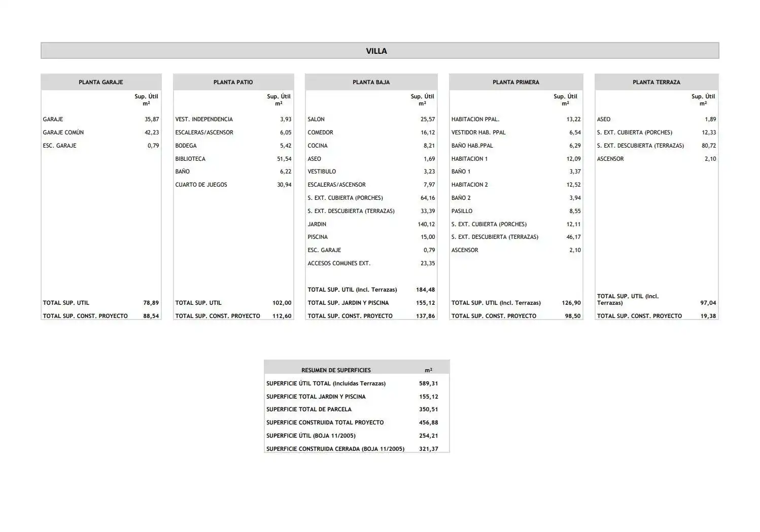Select the PISCINA row label
760x532 pixels.
pyautogui.click(x=318, y=237)
